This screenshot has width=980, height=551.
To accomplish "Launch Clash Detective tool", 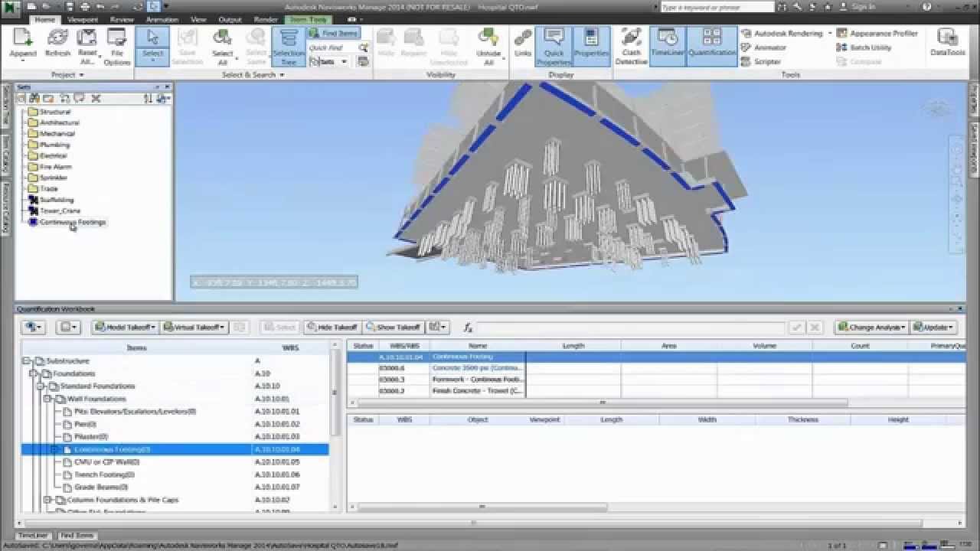I will tap(632, 46).
